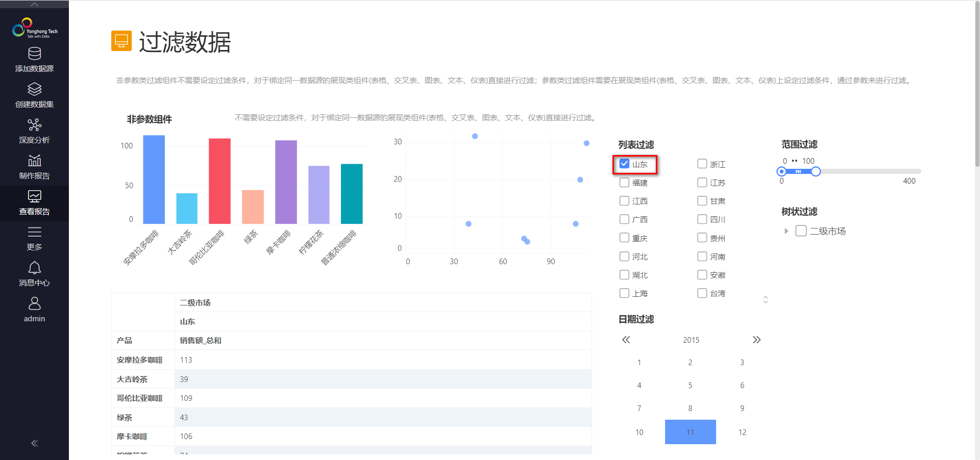Collapse the sidebar with double-left arrow
The width and height of the screenshot is (980, 460).
34,443
